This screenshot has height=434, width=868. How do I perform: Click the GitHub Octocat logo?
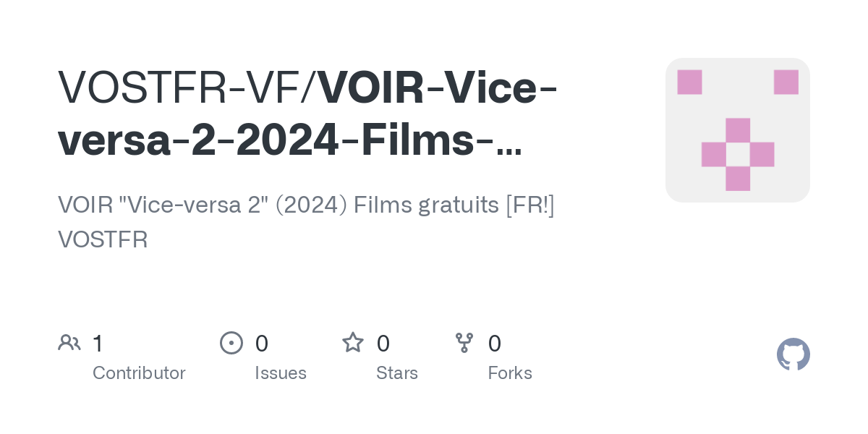click(793, 354)
